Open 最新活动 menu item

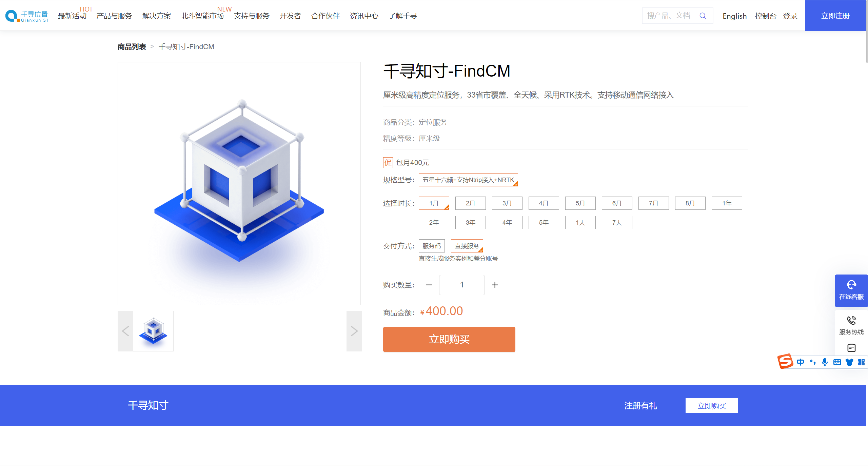(72, 16)
